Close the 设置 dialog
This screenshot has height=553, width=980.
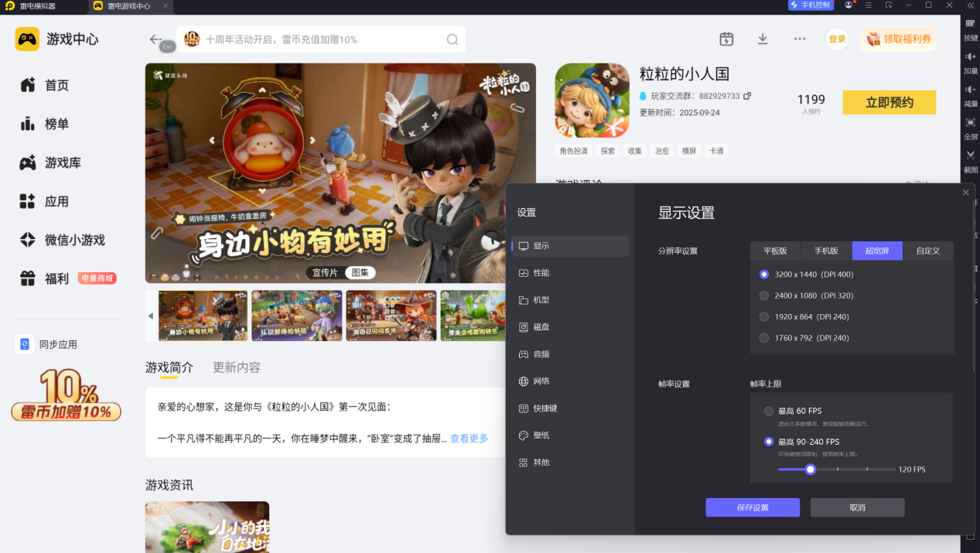(965, 192)
